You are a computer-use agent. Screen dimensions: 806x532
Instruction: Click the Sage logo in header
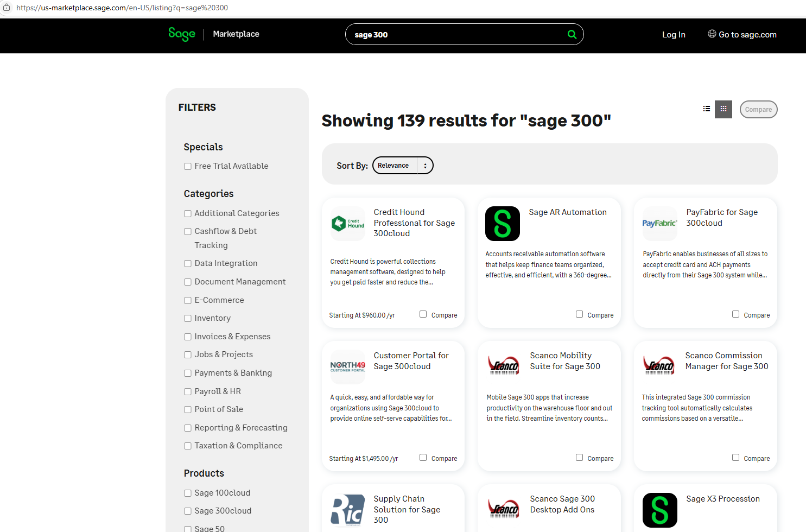coord(182,34)
